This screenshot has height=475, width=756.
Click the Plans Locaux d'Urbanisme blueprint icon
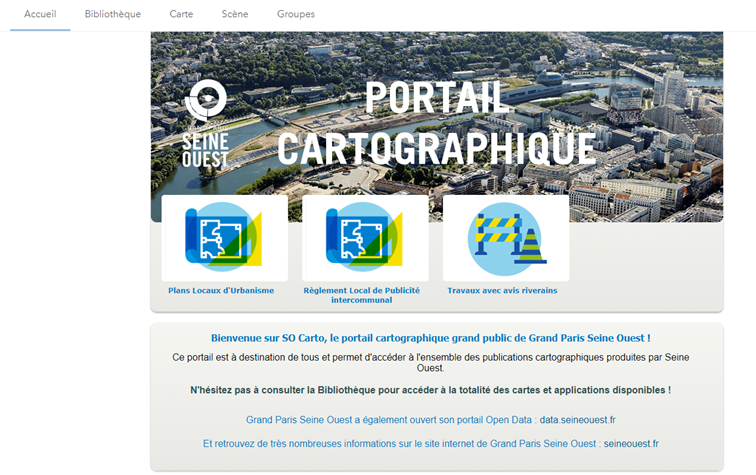(x=224, y=238)
